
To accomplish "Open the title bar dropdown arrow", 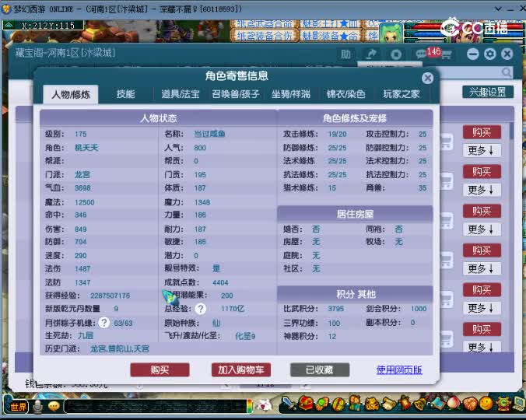I will click(498, 9).
